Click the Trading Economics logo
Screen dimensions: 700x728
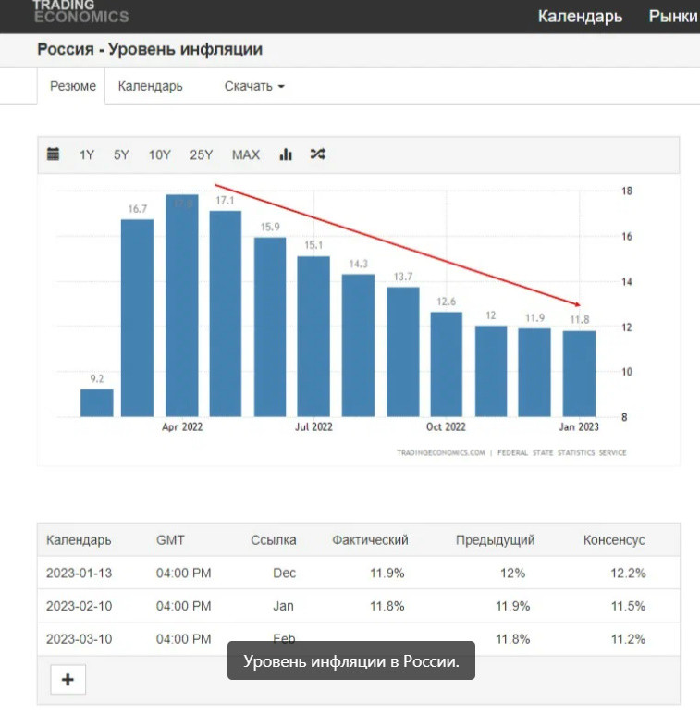click(x=80, y=11)
